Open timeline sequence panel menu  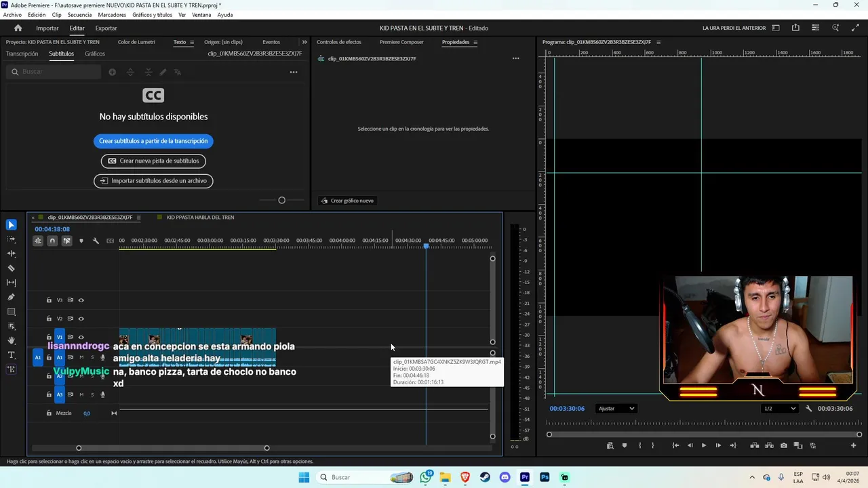click(138, 218)
